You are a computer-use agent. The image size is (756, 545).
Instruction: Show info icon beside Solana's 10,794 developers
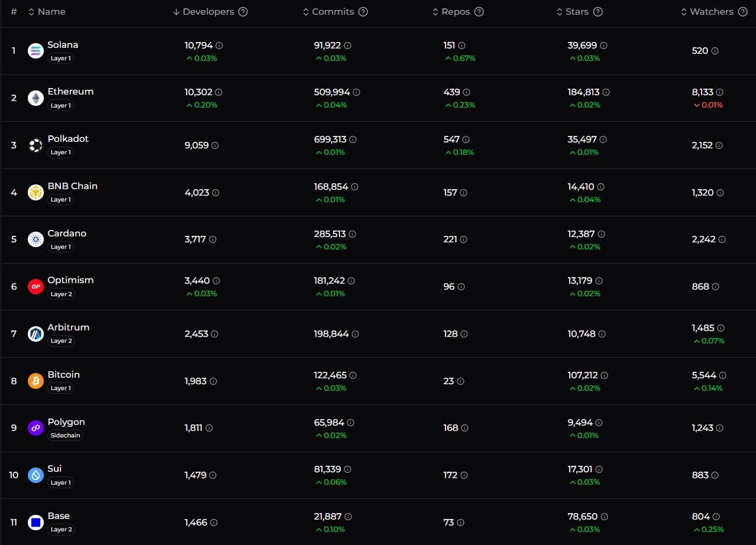pyautogui.click(x=219, y=46)
